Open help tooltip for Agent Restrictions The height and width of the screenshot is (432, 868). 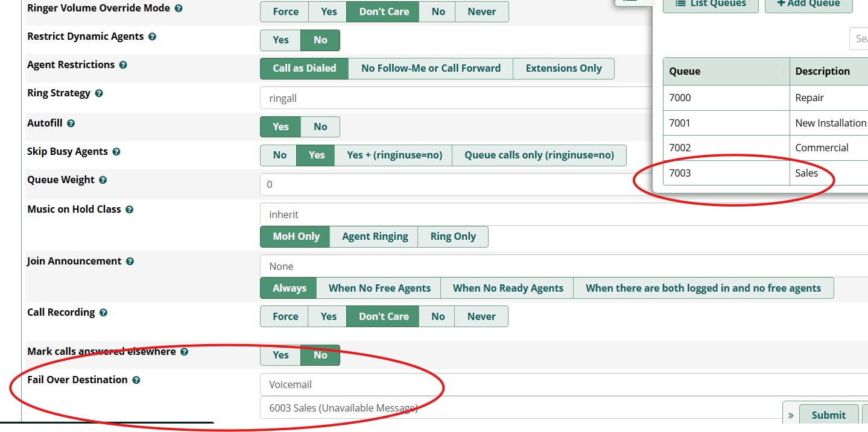tap(123, 65)
